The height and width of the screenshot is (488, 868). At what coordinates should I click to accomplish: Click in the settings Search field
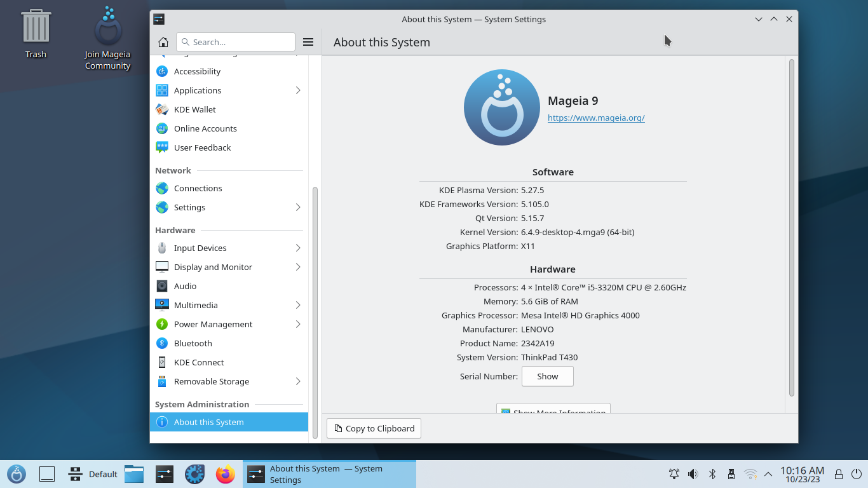coord(236,42)
